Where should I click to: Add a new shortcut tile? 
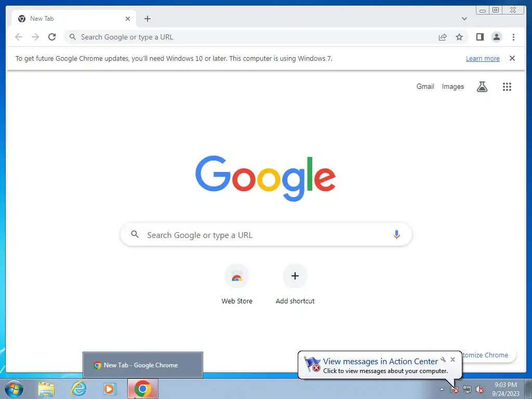295,284
